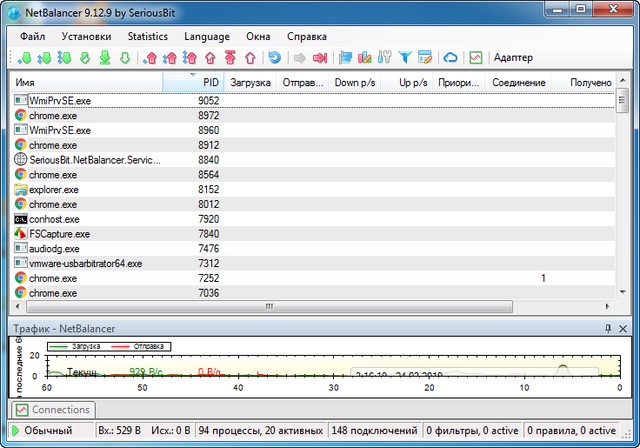The height and width of the screenshot is (448, 640).
Task: Open the Statistics menu
Action: (x=147, y=36)
